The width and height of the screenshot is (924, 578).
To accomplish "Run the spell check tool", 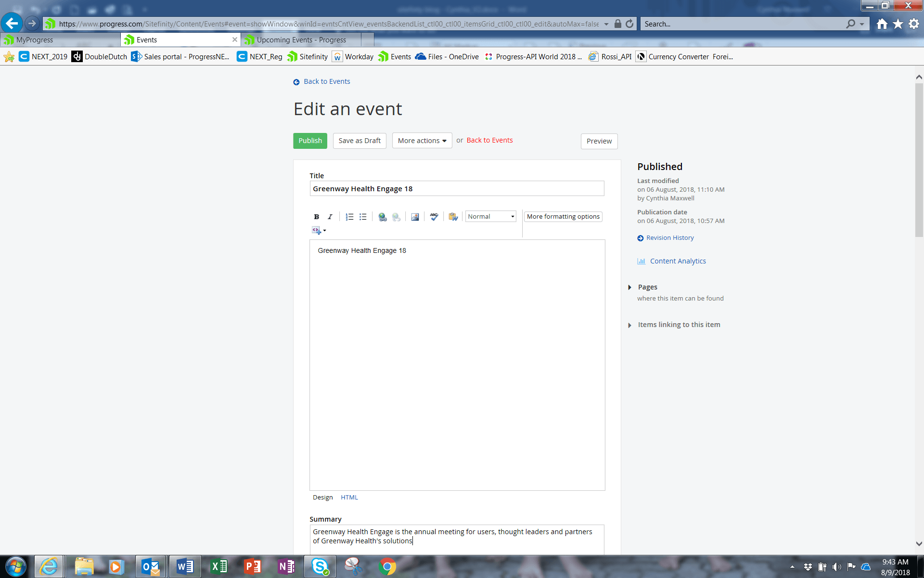I will 434,217.
